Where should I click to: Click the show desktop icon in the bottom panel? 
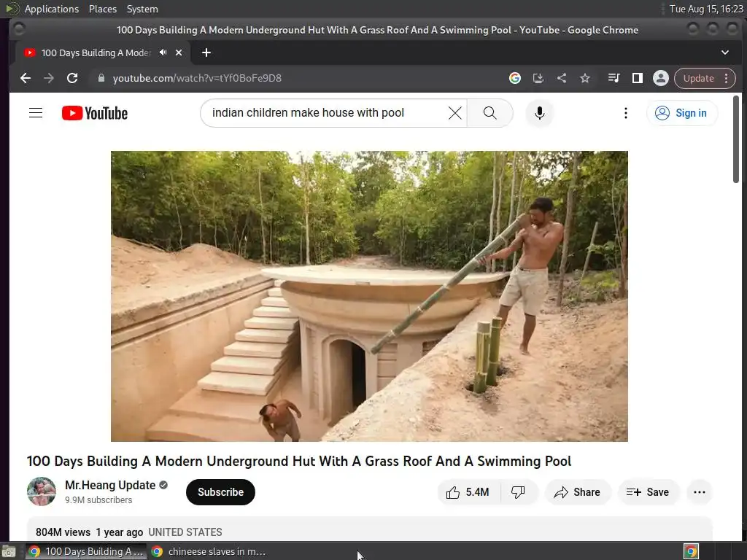9,551
